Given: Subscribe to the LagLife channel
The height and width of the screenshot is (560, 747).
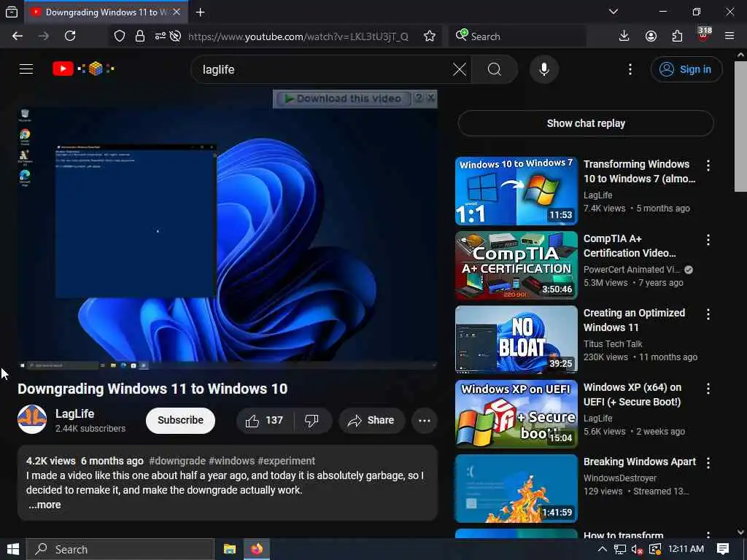Looking at the screenshot, I should coord(181,421).
